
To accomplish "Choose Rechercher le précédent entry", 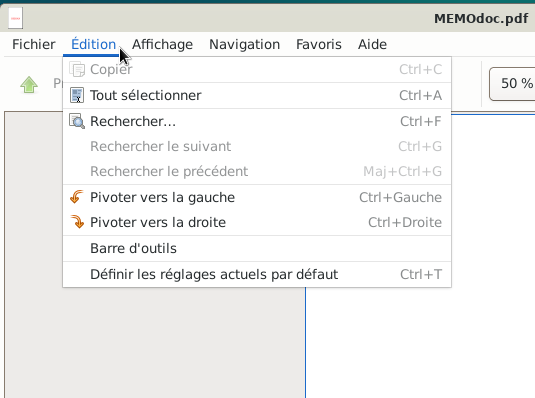I will 257,171.
